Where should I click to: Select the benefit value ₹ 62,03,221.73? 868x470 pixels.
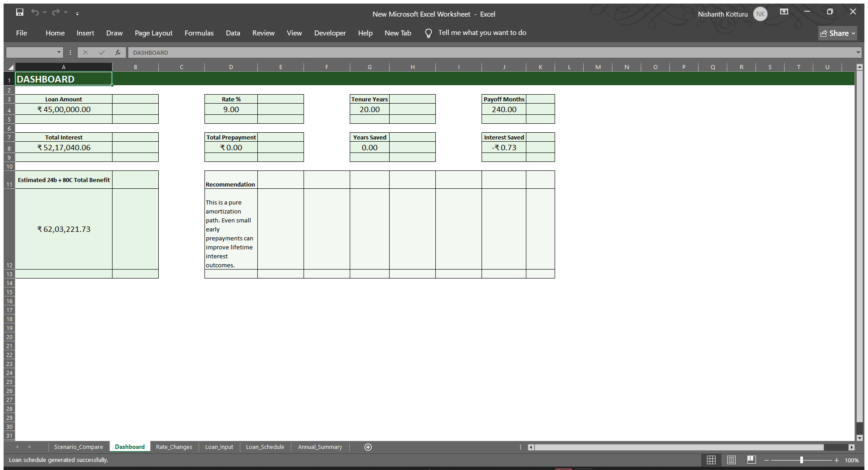pyautogui.click(x=64, y=229)
